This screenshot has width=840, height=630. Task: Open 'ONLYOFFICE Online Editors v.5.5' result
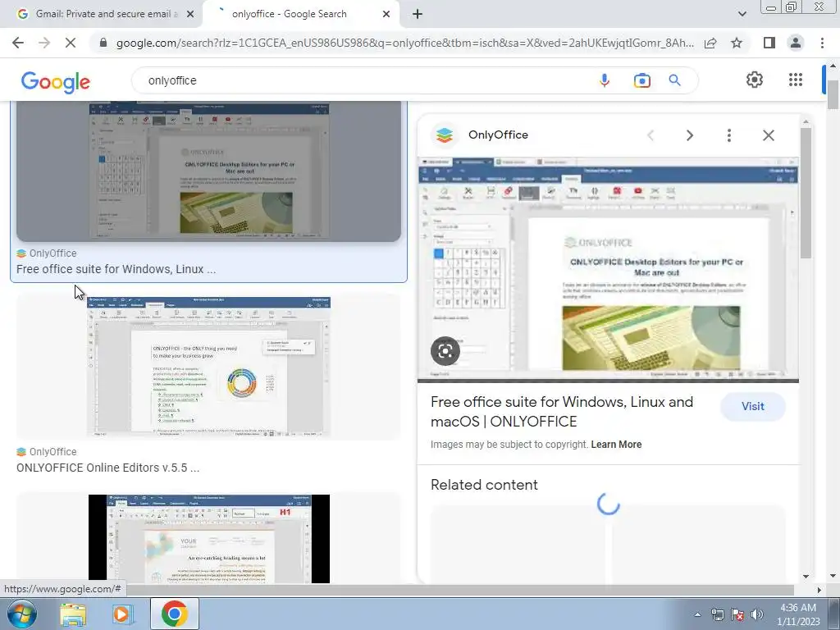(107, 468)
